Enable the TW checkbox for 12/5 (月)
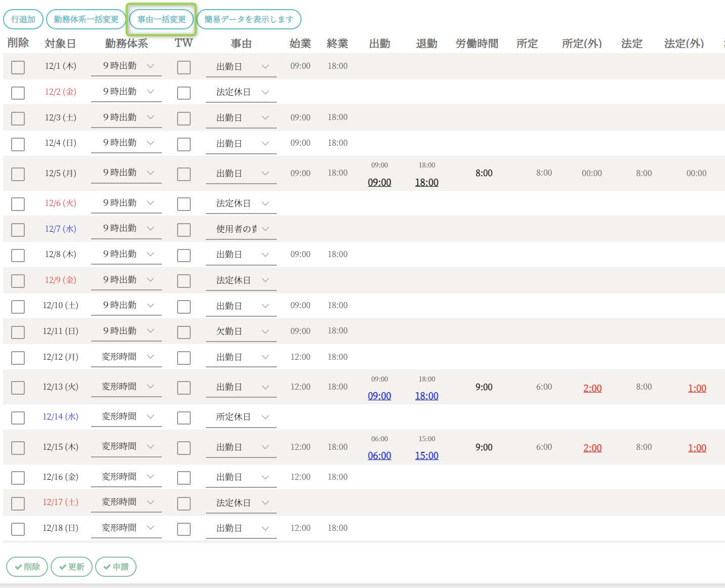 click(184, 174)
